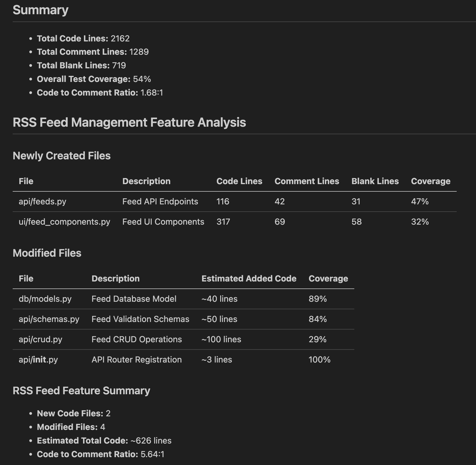
Task: Click the Overall Test Coverage entry
Action: click(x=94, y=79)
